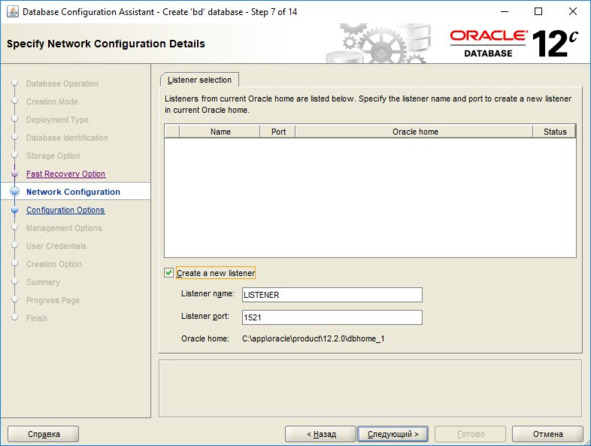The height and width of the screenshot is (446, 591).
Task: Open the Configuration Options step link
Action: (x=65, y=210)
